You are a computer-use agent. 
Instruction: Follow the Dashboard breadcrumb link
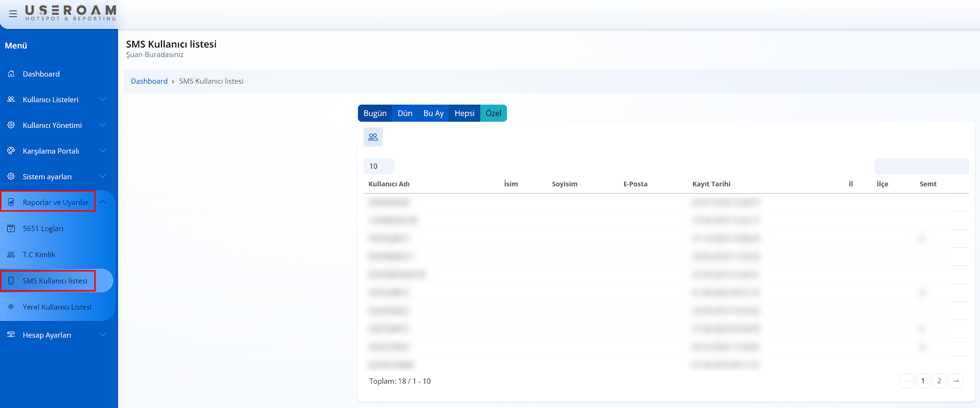tap(149, 81)
